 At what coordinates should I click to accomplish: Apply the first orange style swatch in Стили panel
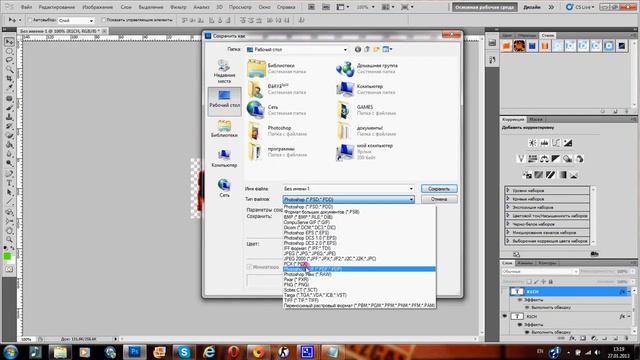(507, 46)
